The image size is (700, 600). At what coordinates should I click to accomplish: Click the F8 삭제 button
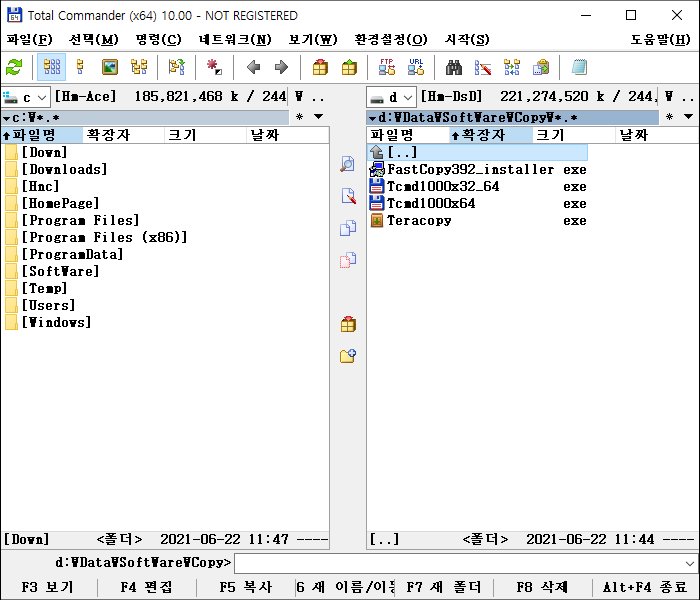pos(542,587)
